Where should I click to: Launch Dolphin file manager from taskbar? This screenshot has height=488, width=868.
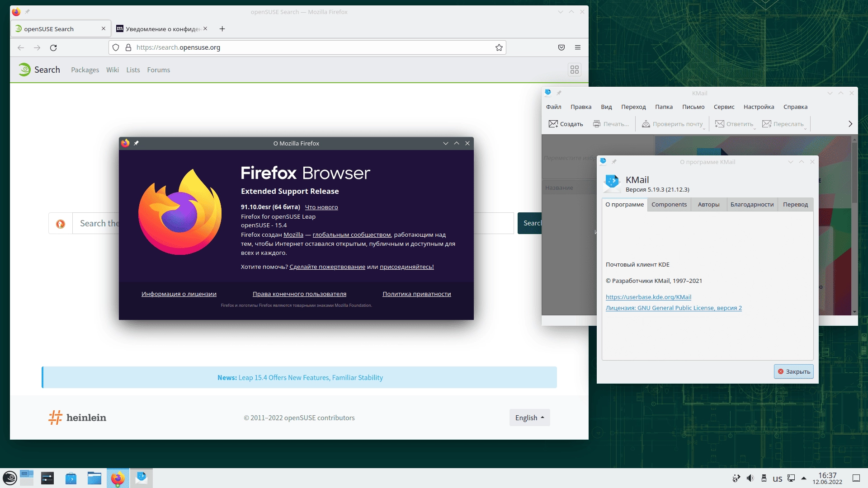[94, 478]
